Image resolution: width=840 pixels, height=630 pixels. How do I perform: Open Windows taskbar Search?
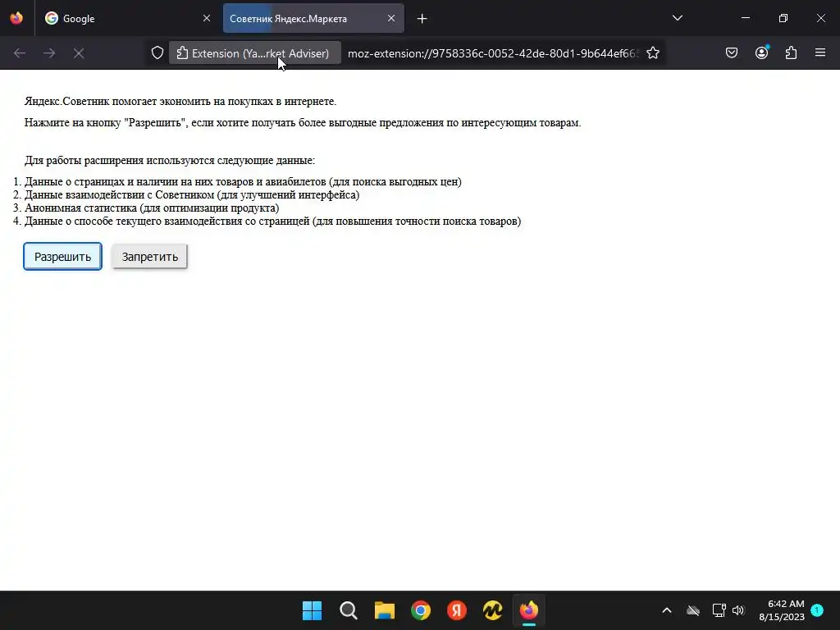tap(348, 610)
